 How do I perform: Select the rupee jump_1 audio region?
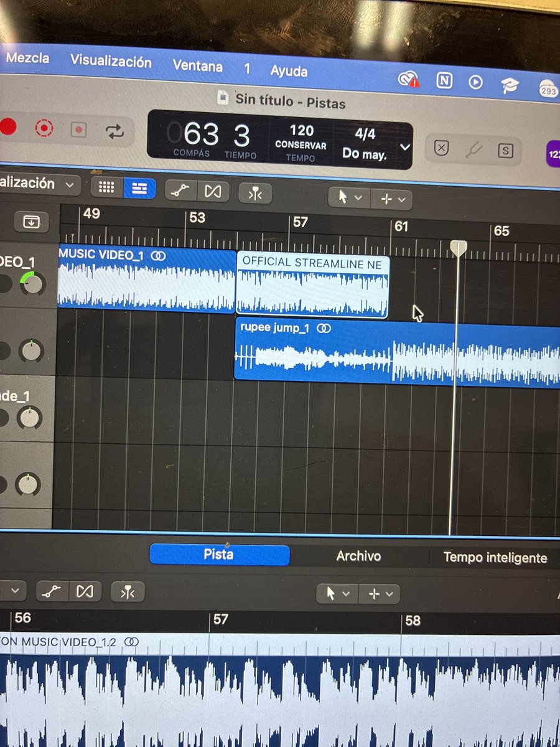[x=397, y=353]
